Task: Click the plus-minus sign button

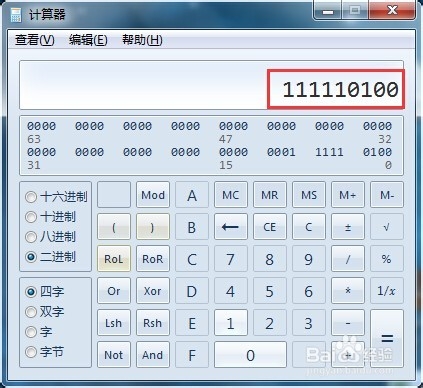Action: click(348, 227)
